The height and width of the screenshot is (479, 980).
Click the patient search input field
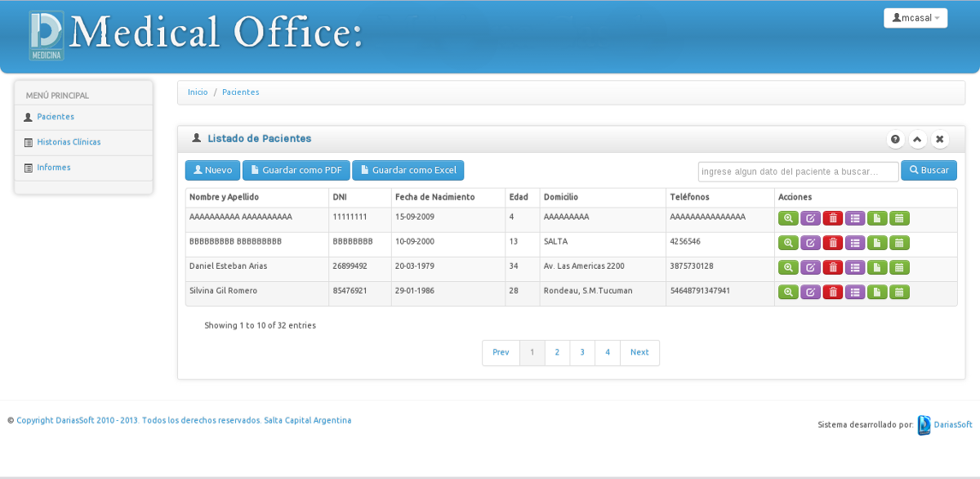(798, 170)
